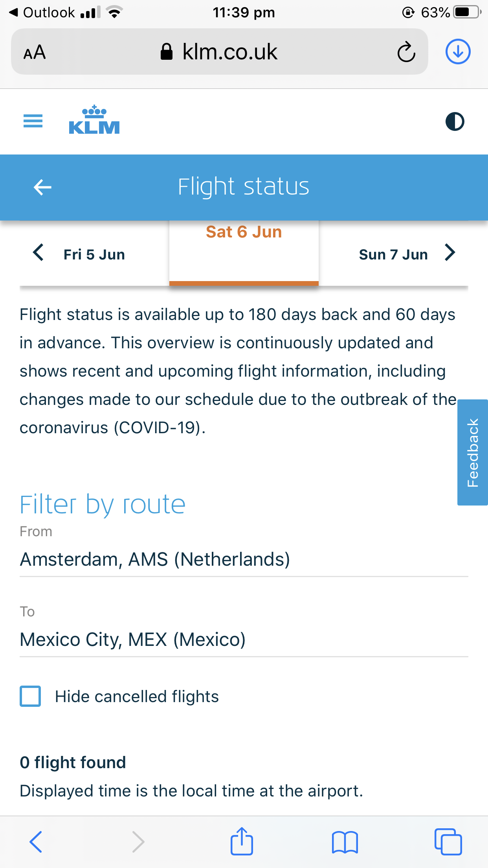
Task: Edit the From field Amsterdam, AMS
Action: [244, 559]
